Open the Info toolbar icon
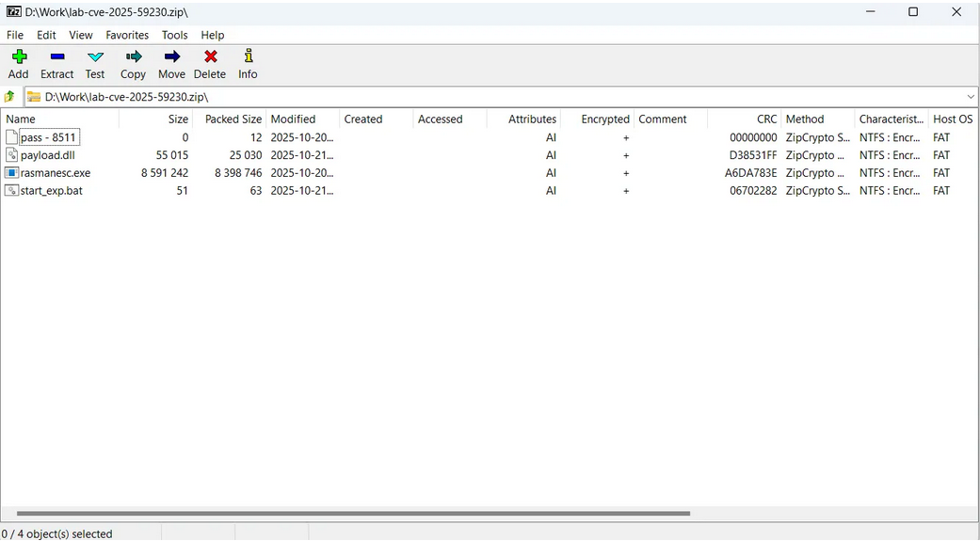980x541 pixels. [248, 64]
